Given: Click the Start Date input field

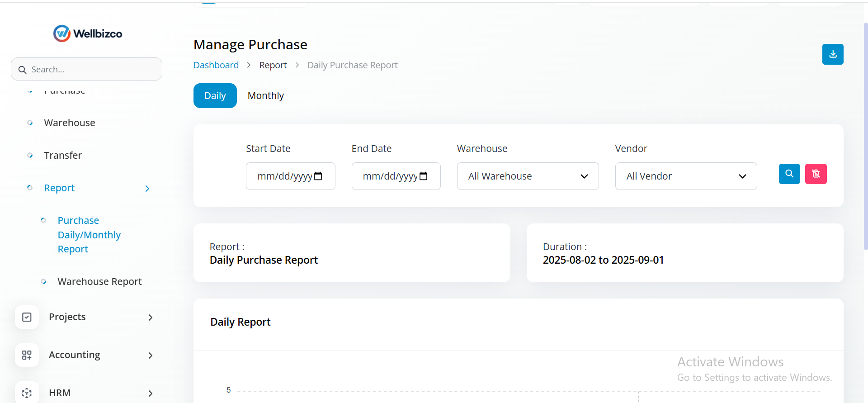Looking at the screenshot, I should tap(291, 176).
